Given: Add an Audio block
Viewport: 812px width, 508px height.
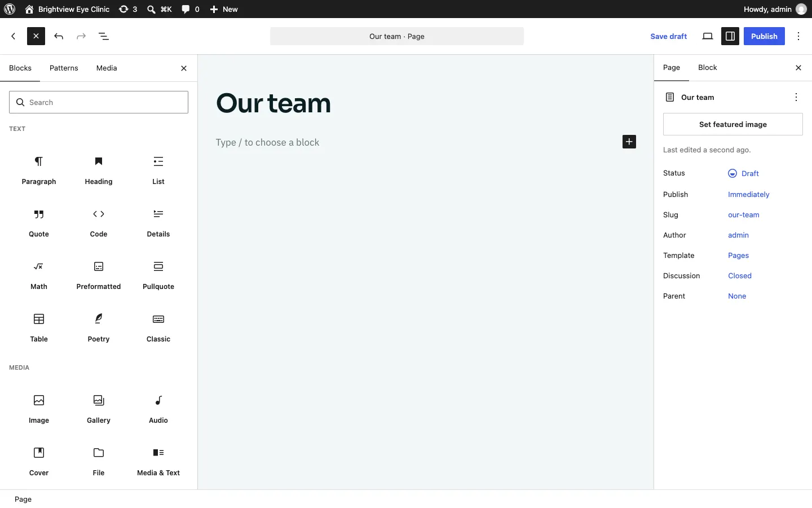Looking at the screenshot, I should pos(158,410).
